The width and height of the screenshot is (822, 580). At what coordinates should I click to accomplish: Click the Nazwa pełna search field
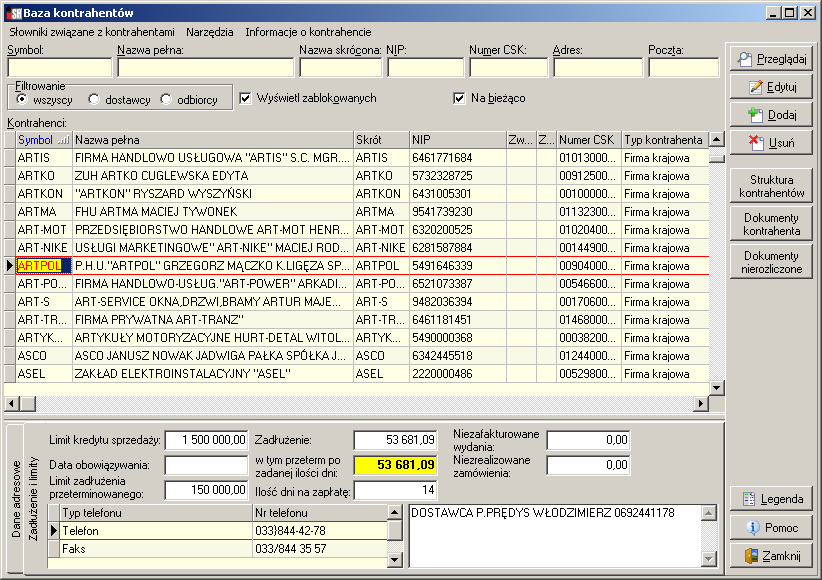[x=206, y=68]
